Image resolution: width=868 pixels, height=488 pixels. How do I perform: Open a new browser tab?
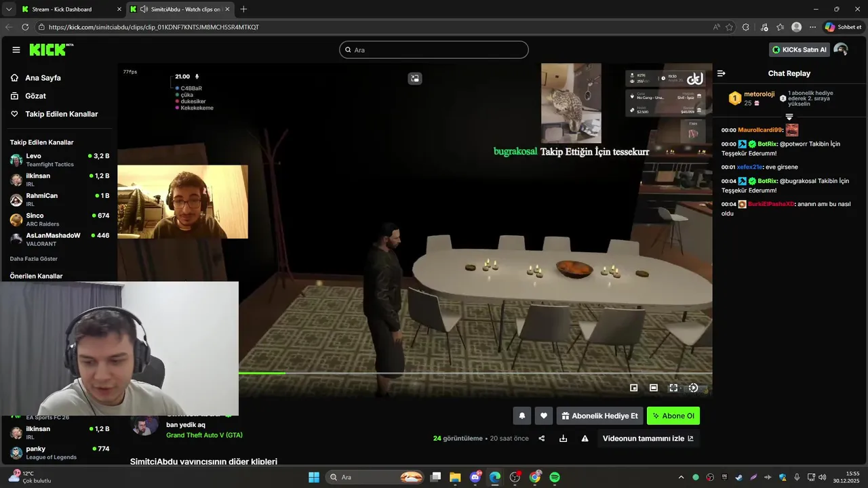[x=243, y=9]
